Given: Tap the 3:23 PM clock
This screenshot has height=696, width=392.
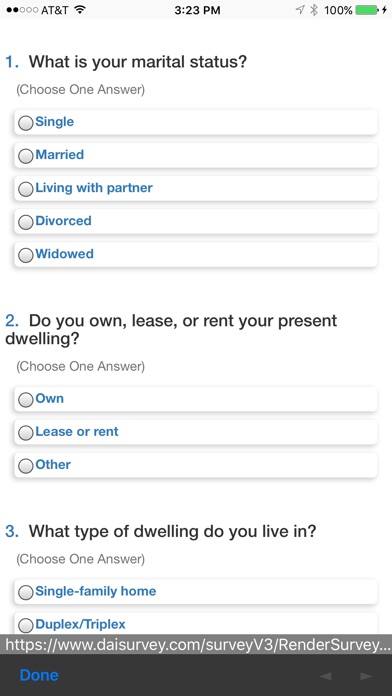Looking at the screenshot, I should point(197,10).
